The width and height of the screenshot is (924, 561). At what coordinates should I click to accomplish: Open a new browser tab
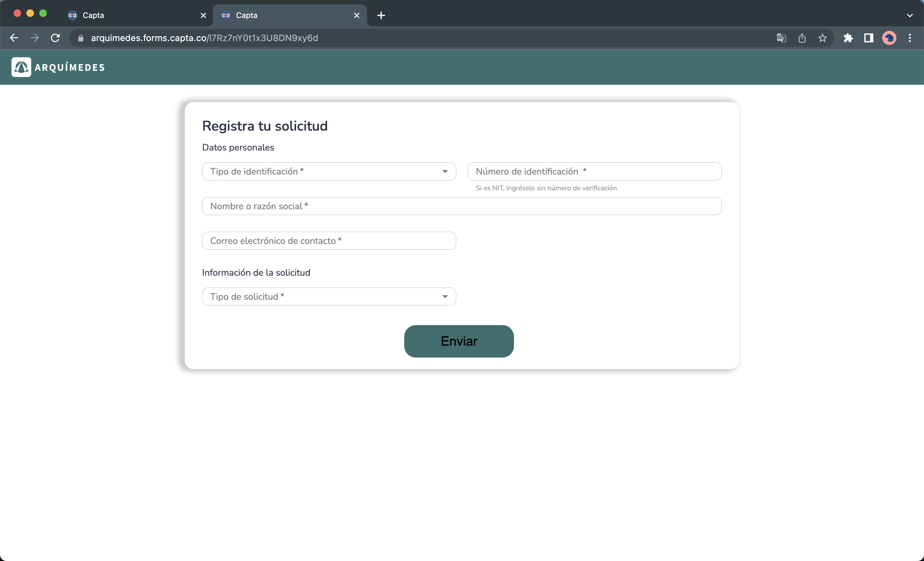point(381,15)
